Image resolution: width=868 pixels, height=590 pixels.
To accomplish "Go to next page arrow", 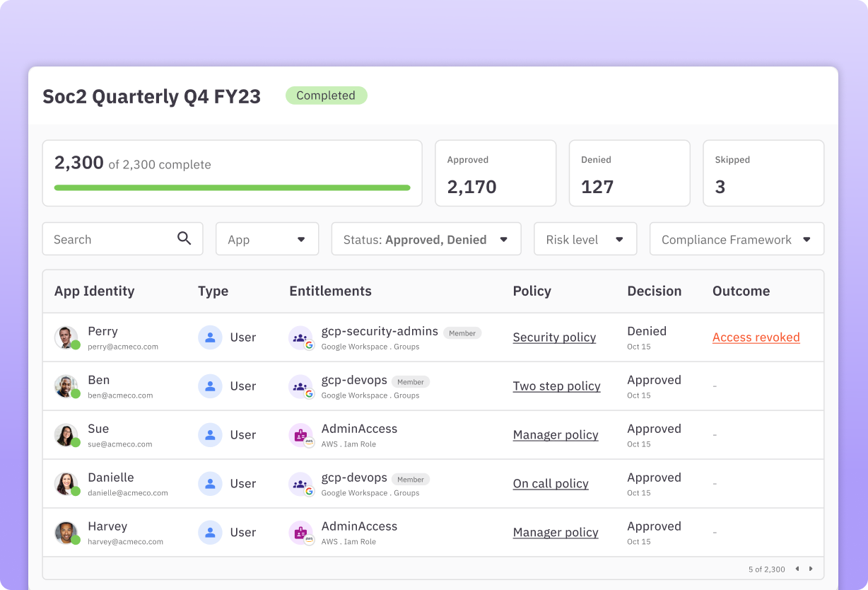I will tap(811, 569).
